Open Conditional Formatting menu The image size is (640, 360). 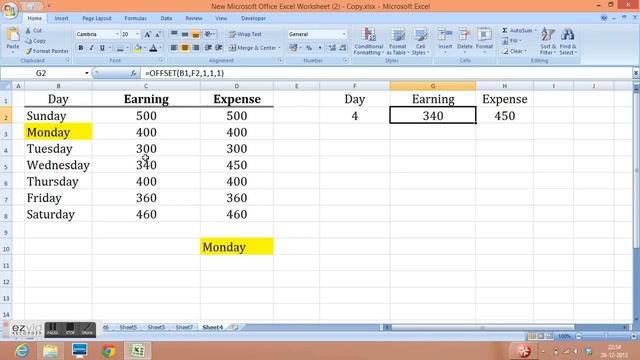pyautogui.click(x=369, y=41)
